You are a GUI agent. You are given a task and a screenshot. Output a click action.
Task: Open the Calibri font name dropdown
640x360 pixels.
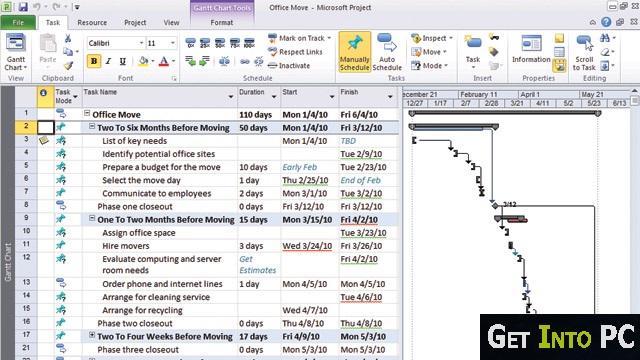pyautogui.click(x=141, y=43)
